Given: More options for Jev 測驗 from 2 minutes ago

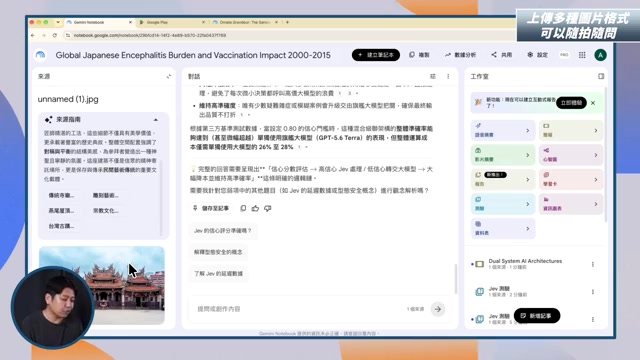Looking at the screenshot, I should tap(593, 292).
